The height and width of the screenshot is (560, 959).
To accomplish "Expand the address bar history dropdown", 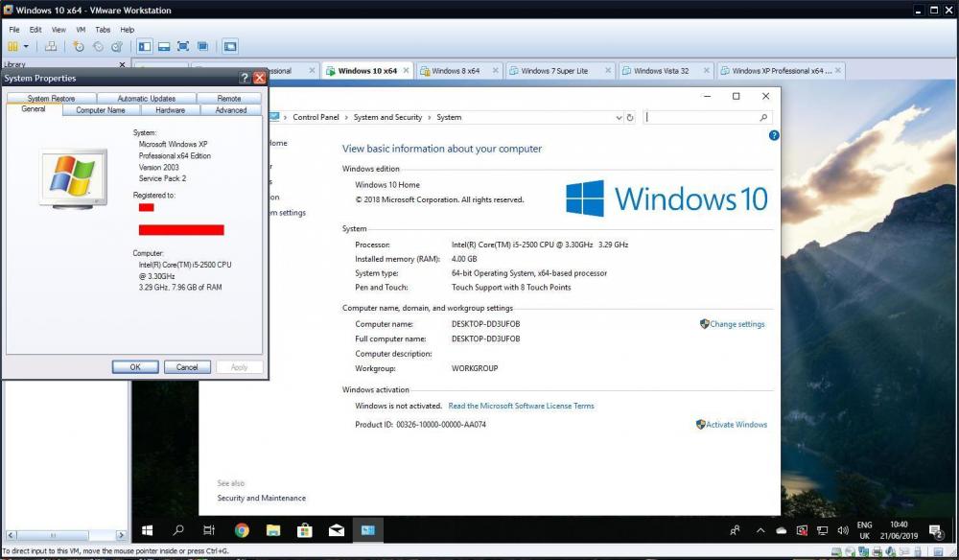I will coord(619,117).
